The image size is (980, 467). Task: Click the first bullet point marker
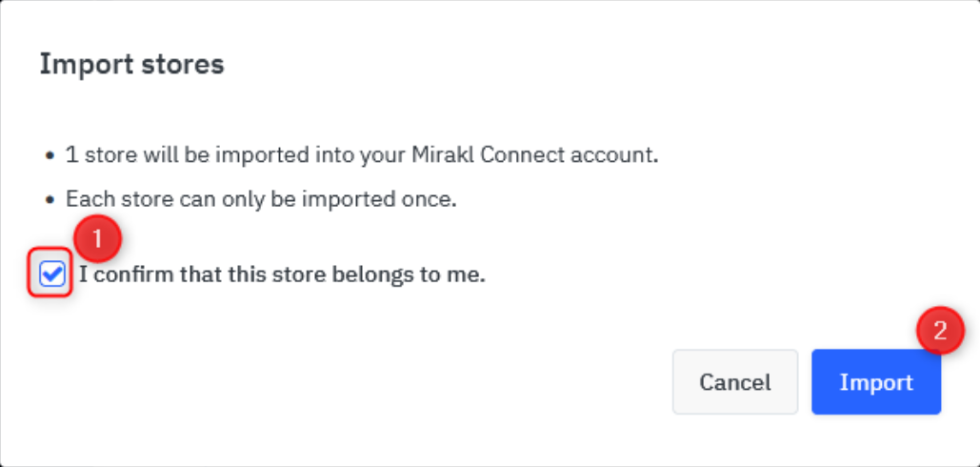50,155
